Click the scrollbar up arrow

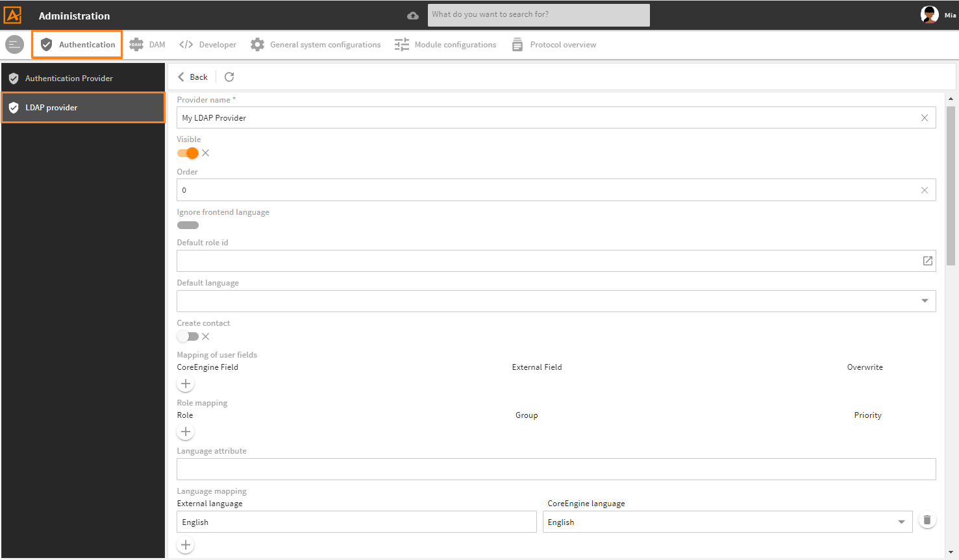[951, 99]
